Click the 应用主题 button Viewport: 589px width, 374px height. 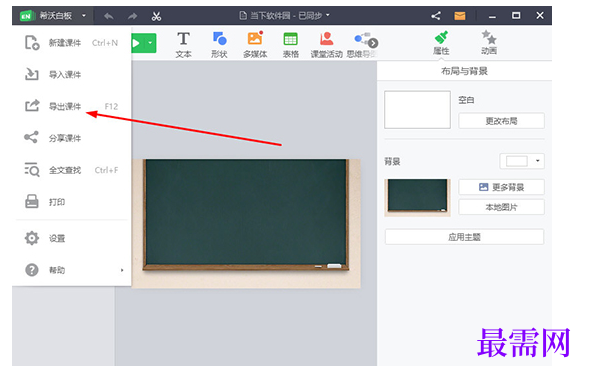coord(464,237)
